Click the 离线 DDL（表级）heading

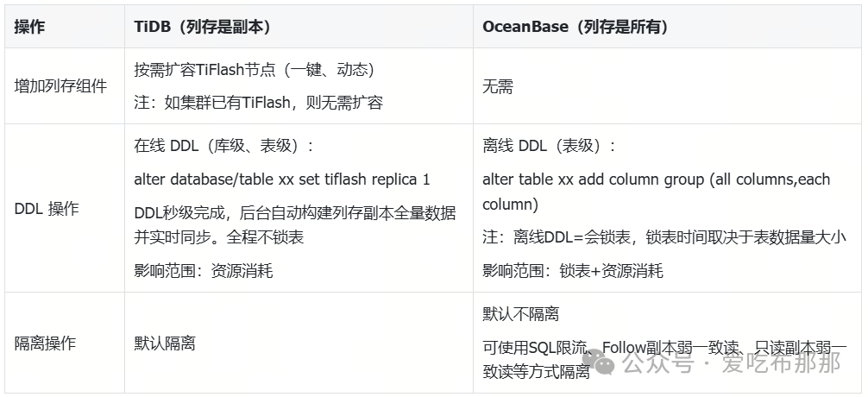click(550, 146)
